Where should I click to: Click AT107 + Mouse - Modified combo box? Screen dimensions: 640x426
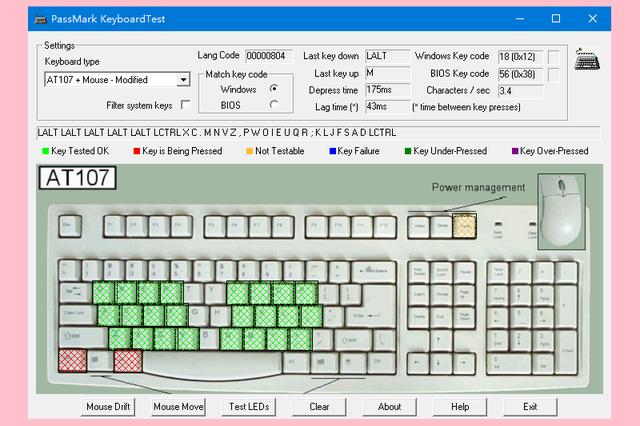click(x=117, y=80)
